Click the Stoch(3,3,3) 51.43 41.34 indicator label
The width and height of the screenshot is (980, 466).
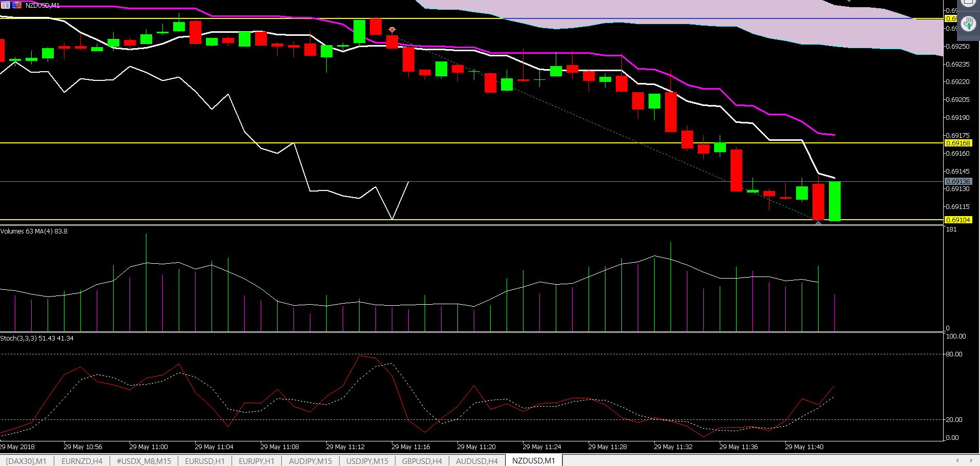pyautogui.click(x=37, y=338)
